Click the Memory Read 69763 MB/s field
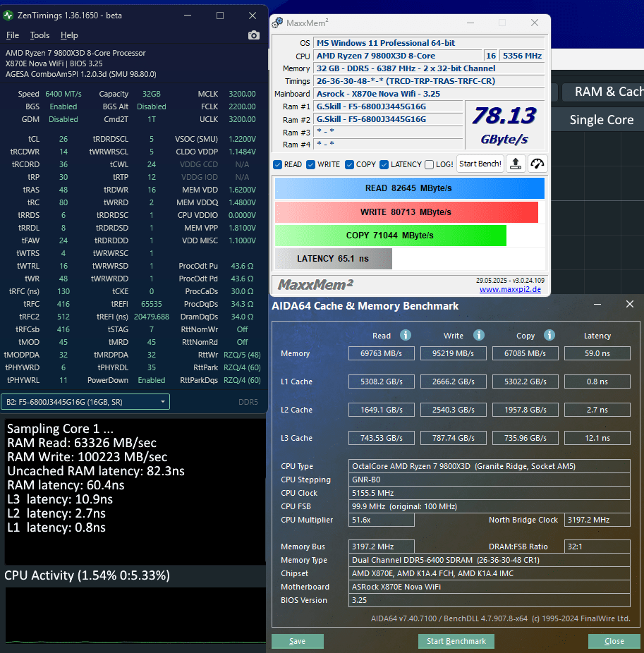This screenshot has height=653, width=644. coord(381,353)
